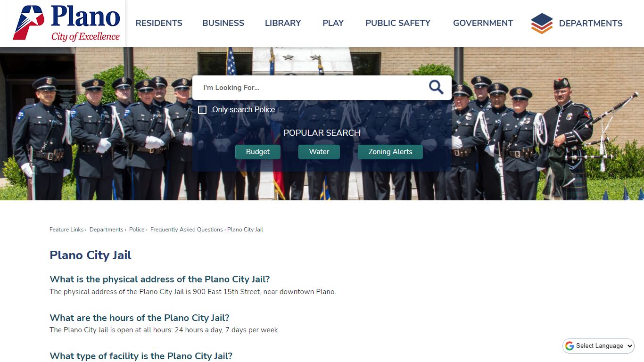
Task: Open the Residents menu
Action: pyautogui.click(x=159, y=23)
